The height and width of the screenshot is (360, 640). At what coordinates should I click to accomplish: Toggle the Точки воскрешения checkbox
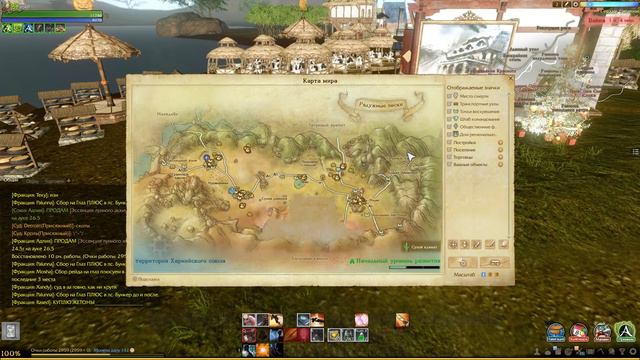pyautogui.click(x=449, y=111)
